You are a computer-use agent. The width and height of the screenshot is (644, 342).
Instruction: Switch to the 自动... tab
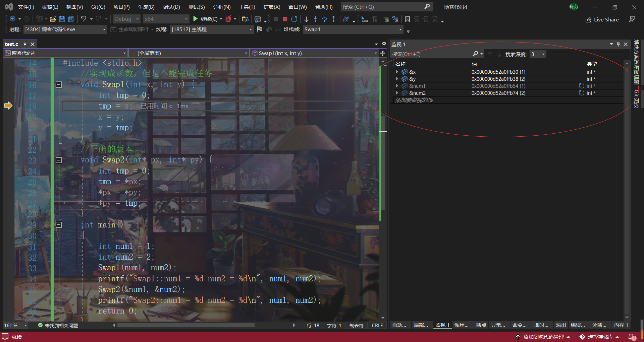click(399, 325)
